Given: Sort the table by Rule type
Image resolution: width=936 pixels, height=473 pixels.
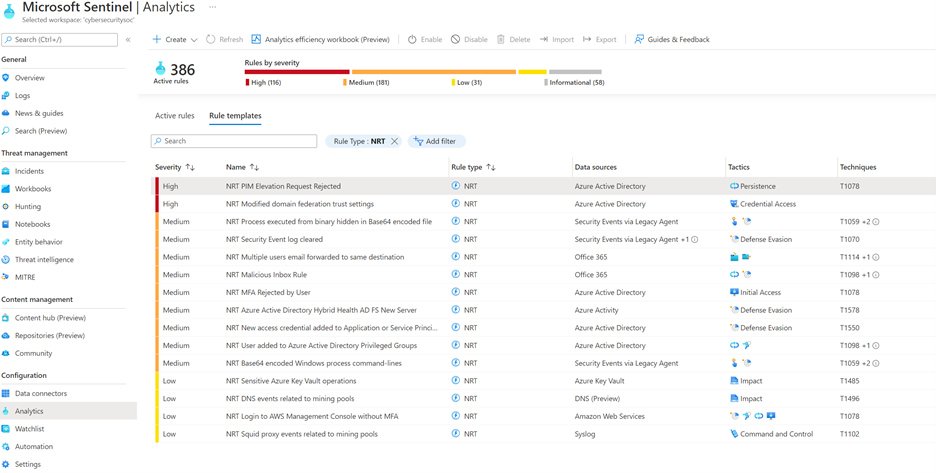Looking at the screenshot, I should (x=474, y=167).
